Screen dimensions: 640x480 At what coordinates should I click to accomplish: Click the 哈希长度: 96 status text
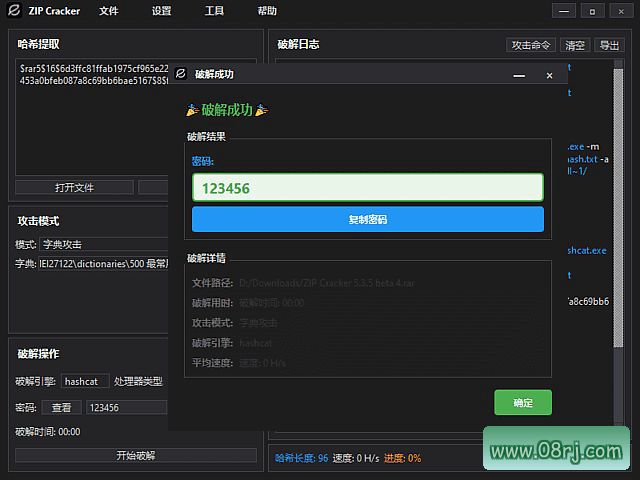pos(301,458)
